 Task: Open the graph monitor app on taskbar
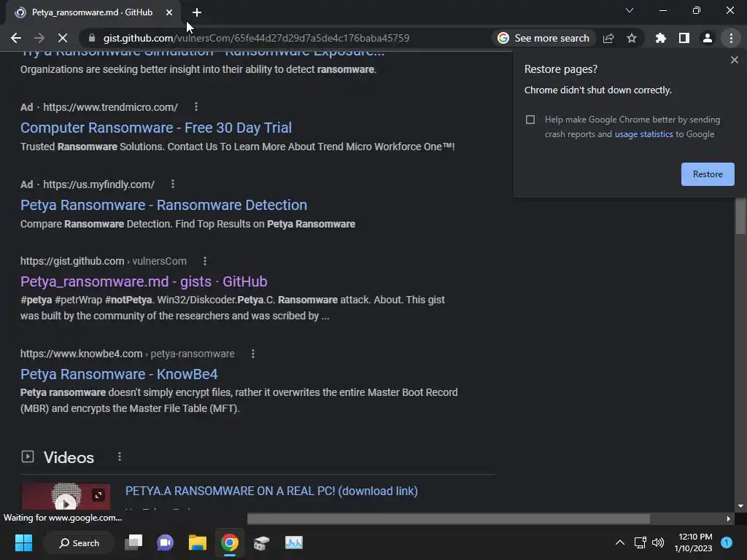[x=293, y=542]
